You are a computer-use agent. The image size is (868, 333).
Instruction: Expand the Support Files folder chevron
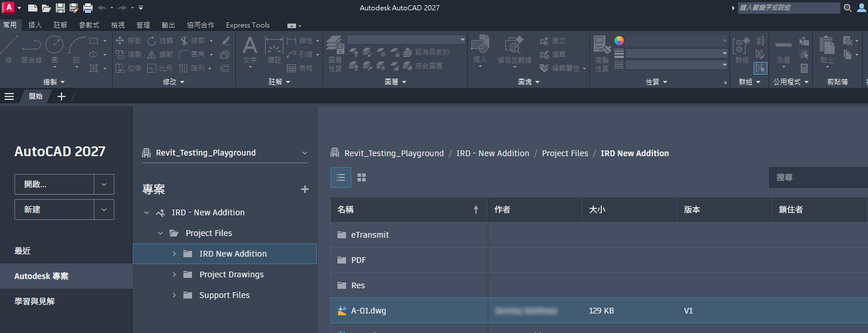click(174, 295)
